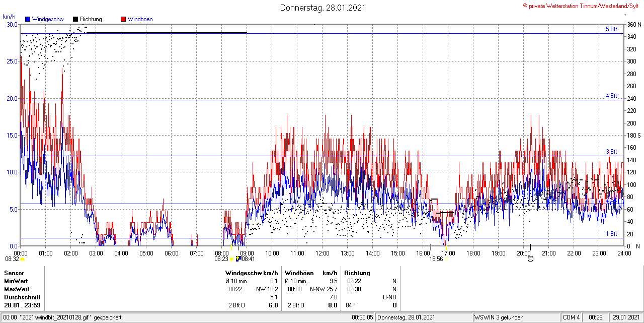Screen dimensions: 644x323
Task: Click the average direction value O-NO
Action: (x=389, y=297)
